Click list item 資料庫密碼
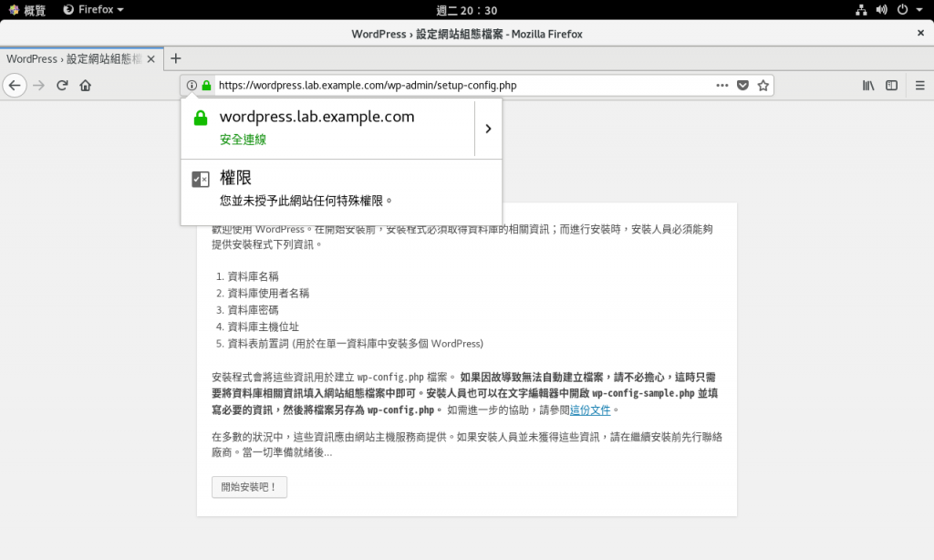Viewport: 934px width, 560px height. click(x=254, y=310)
